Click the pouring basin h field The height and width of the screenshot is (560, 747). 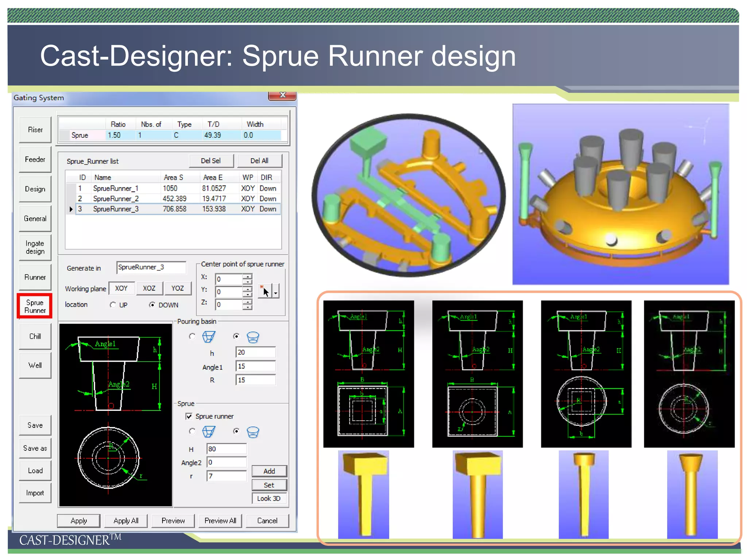click(x=256, y=352)
